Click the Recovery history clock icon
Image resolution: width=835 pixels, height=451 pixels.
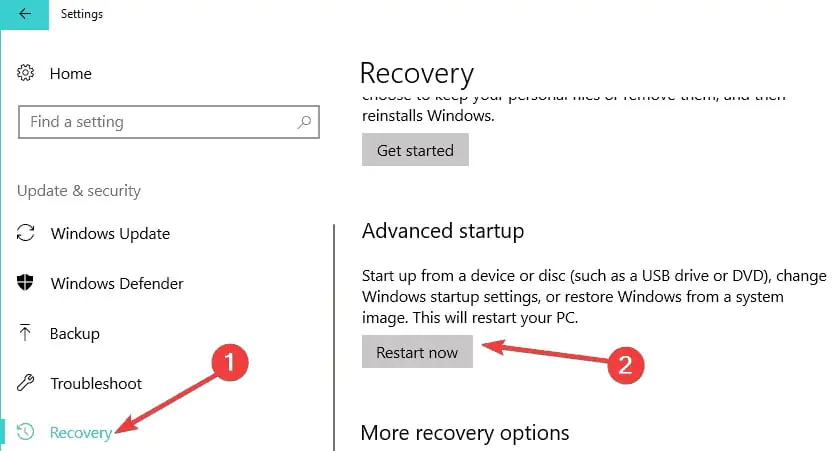click(x=27, y=432)
